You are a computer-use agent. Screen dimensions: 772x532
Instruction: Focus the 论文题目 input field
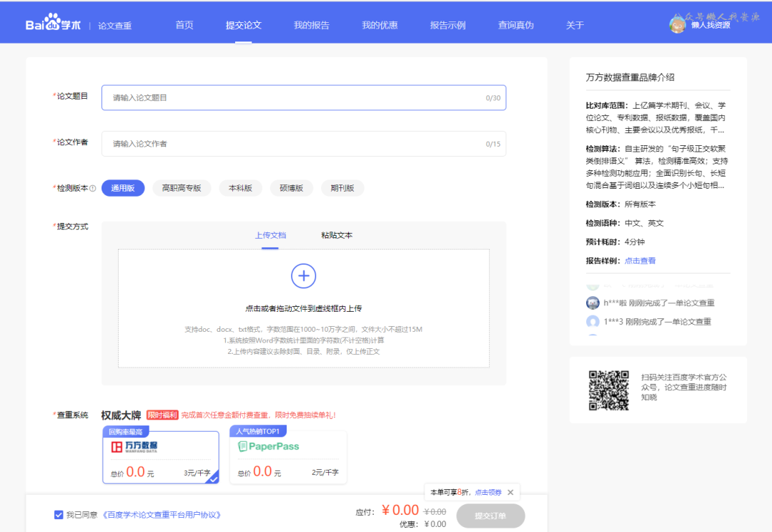[x=304, y=97]
